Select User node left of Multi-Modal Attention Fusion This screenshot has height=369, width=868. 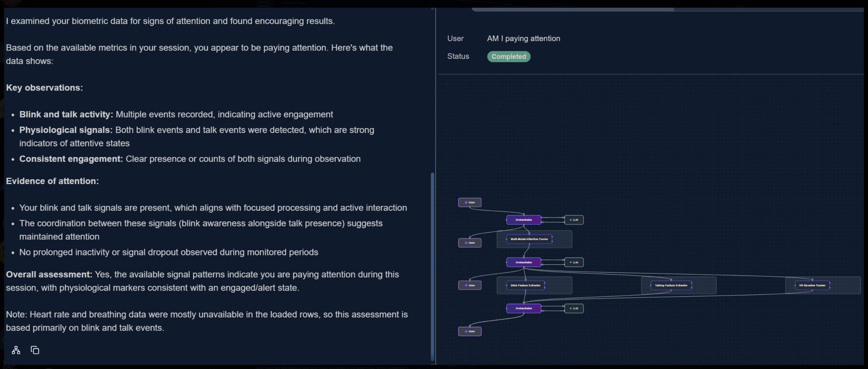click(470, 243)
